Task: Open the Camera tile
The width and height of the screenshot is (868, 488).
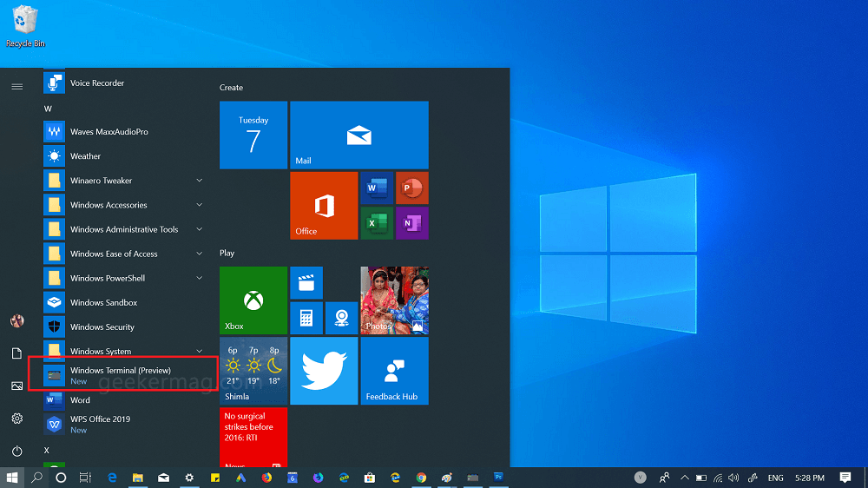Action: (x=341, y=318)
